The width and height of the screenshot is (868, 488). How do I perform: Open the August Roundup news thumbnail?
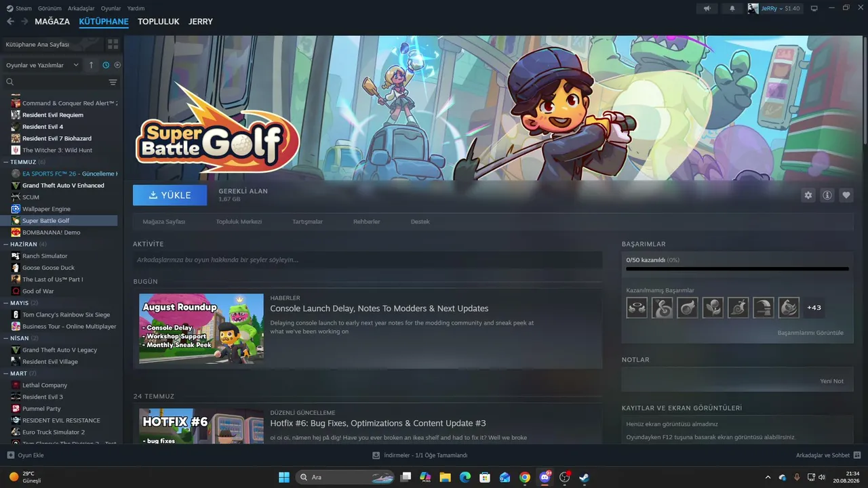[x=201, y=329]
